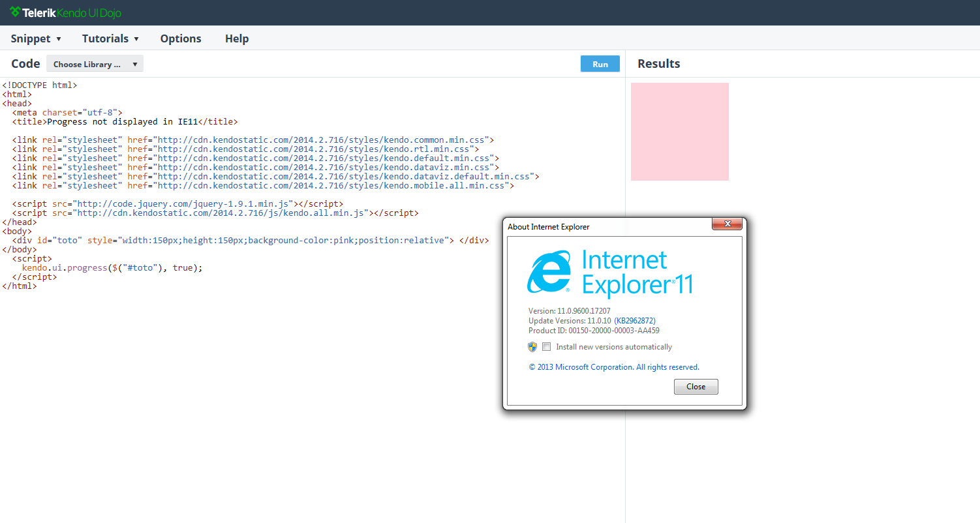Click the kendo.all.min.js script line
This screenshot has height=523, width=980.
click(x=215, y=213)
